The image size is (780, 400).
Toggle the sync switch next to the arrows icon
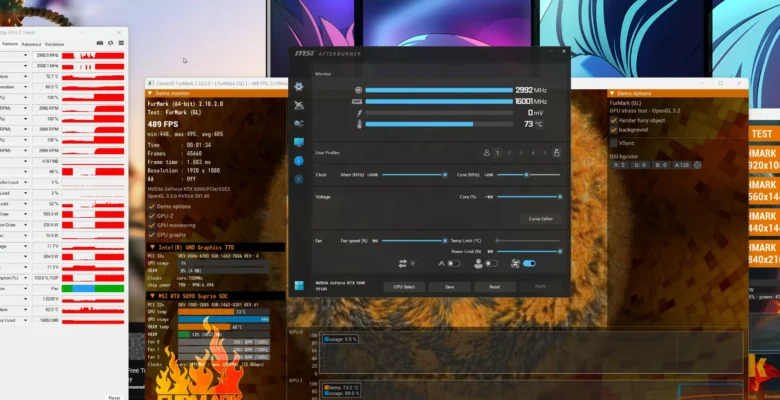click(416, 264)
